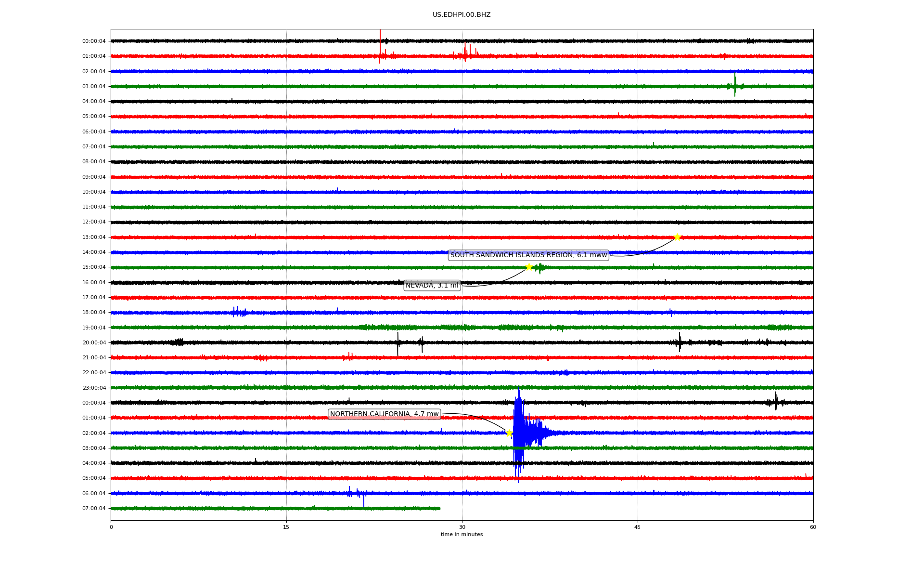Click the 12:00:04 row time label

click(x=94, y=222)
